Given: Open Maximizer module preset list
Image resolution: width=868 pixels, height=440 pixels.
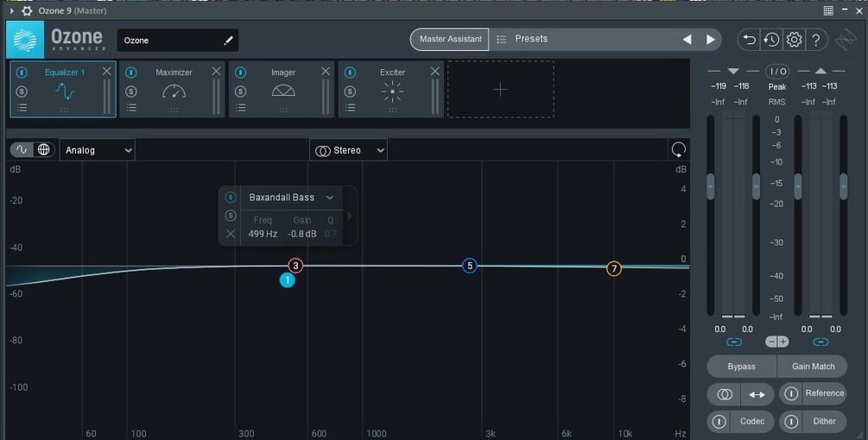Looking at the screenshot, I should click(131, 108).
